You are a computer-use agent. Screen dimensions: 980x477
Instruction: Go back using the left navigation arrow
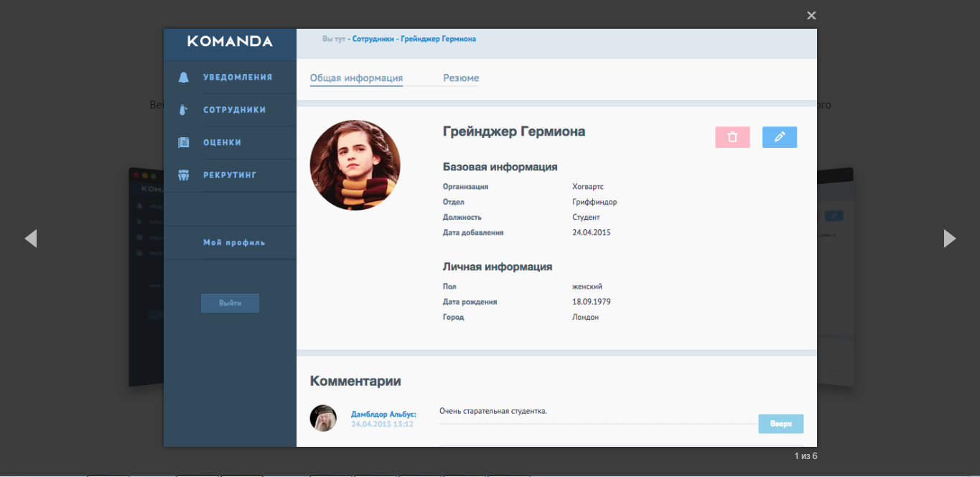[x=31, y=238]
